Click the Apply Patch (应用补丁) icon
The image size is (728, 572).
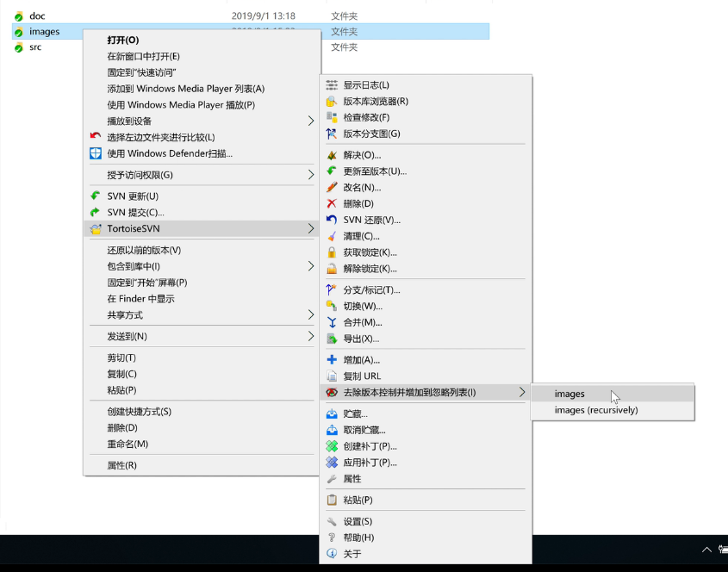point(332,463)
